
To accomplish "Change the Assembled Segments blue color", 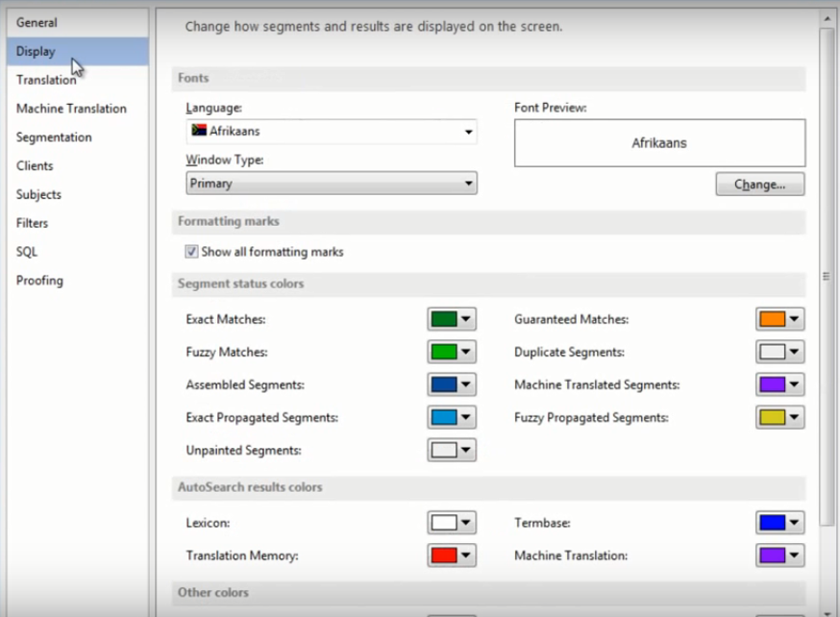I will tap(452, 384).
